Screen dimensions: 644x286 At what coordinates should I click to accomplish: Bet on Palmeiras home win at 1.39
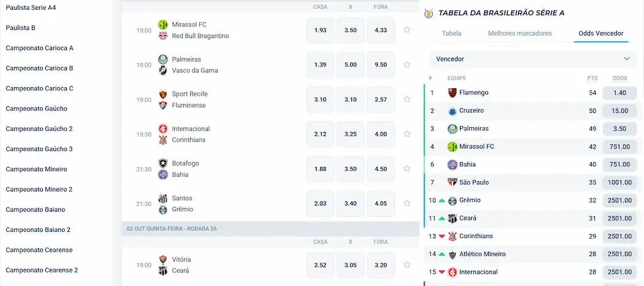pyautogui.click(x=320, y=64)
